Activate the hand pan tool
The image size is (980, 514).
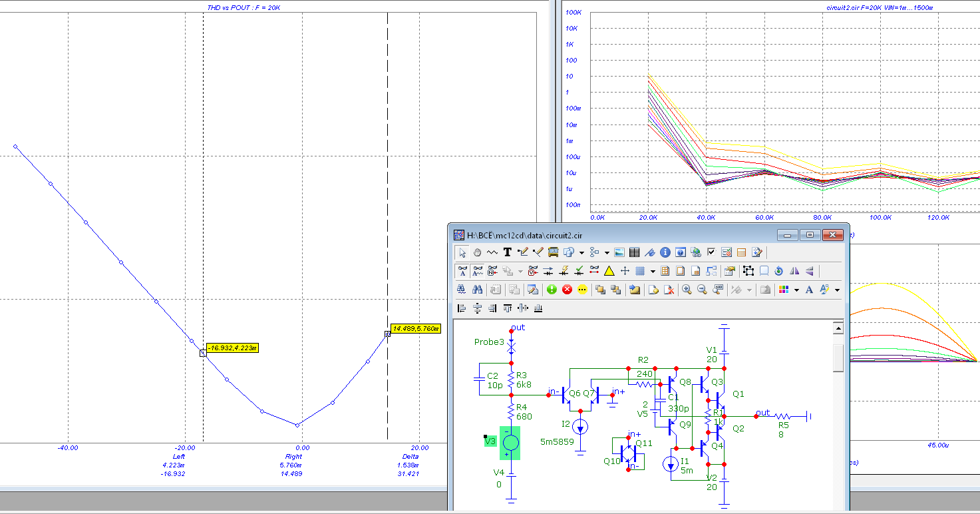[x=478, y=252]
